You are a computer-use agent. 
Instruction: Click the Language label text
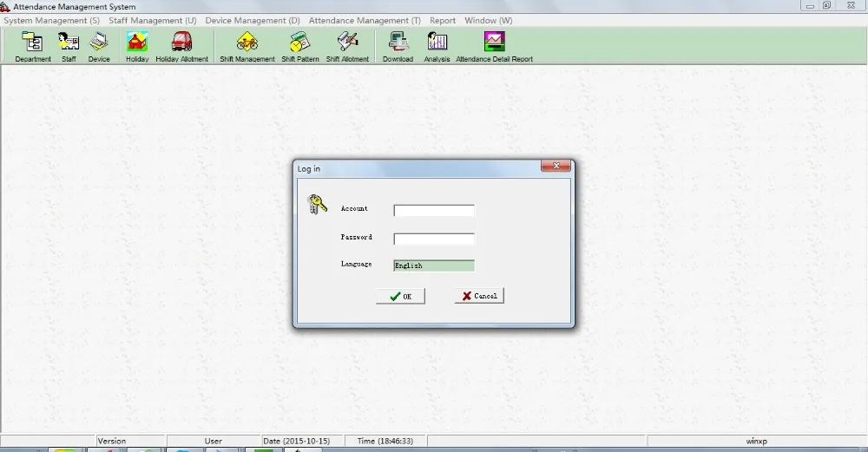coord(356,264)
